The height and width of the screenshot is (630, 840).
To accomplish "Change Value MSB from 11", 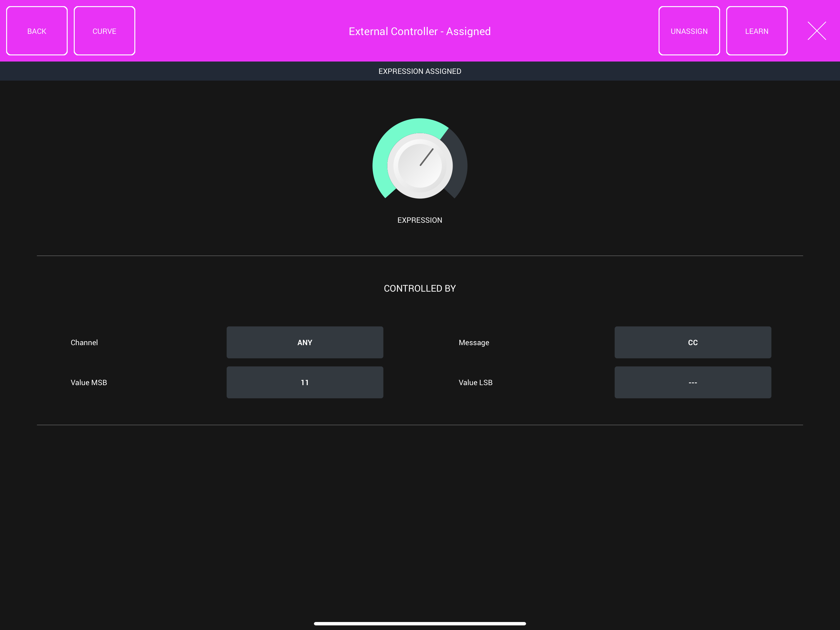I will tap(305, 382).
